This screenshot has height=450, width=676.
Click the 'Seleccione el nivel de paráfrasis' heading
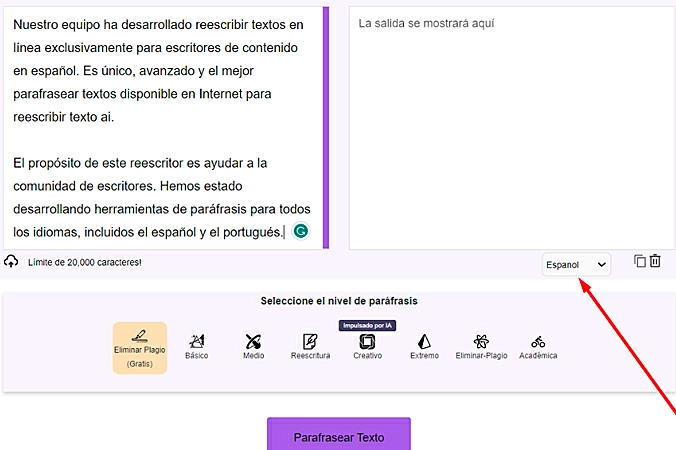coord(339,301)
